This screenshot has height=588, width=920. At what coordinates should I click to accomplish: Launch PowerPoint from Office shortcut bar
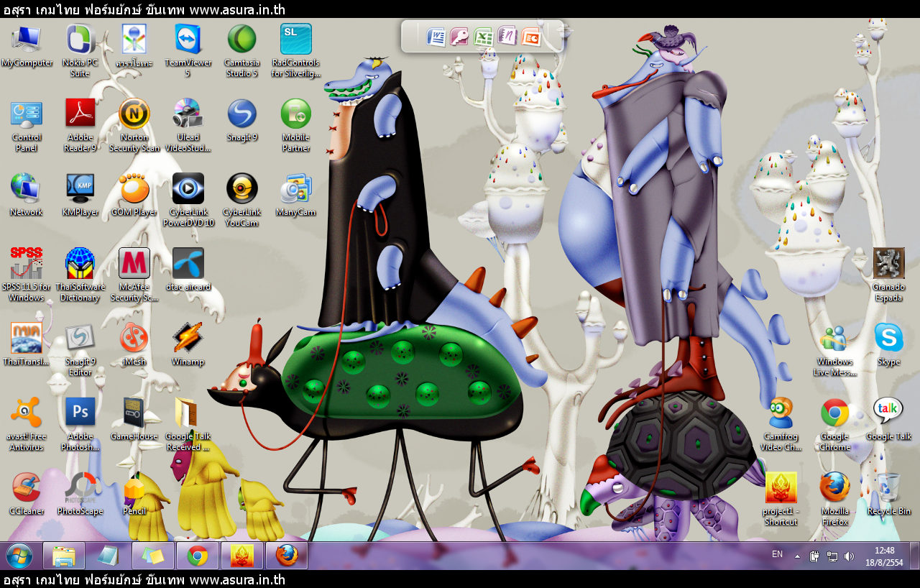click(531, 37)
